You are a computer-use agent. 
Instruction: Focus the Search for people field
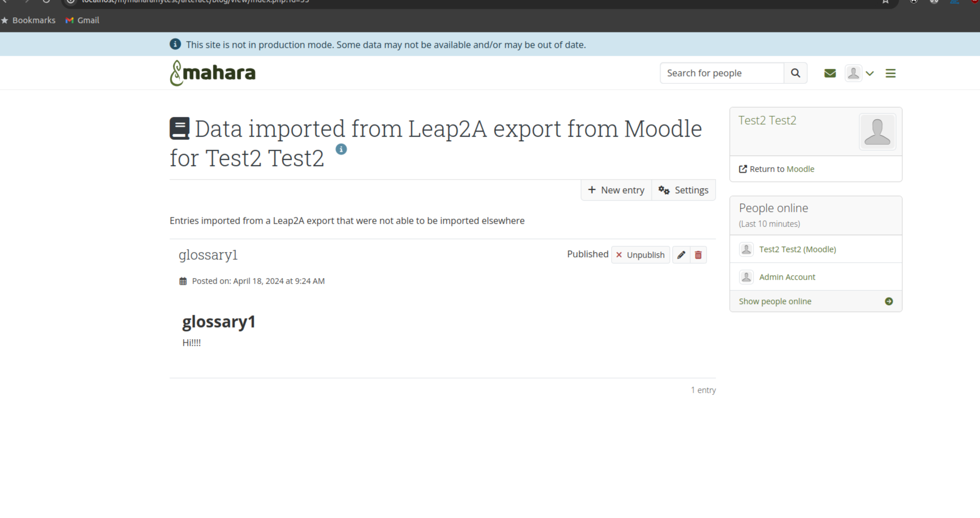(722, 73)
